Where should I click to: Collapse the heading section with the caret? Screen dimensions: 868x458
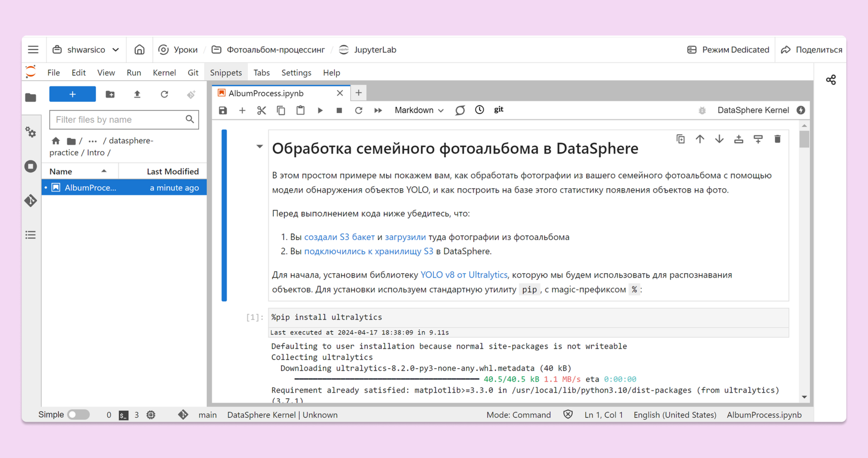(259, 146)
